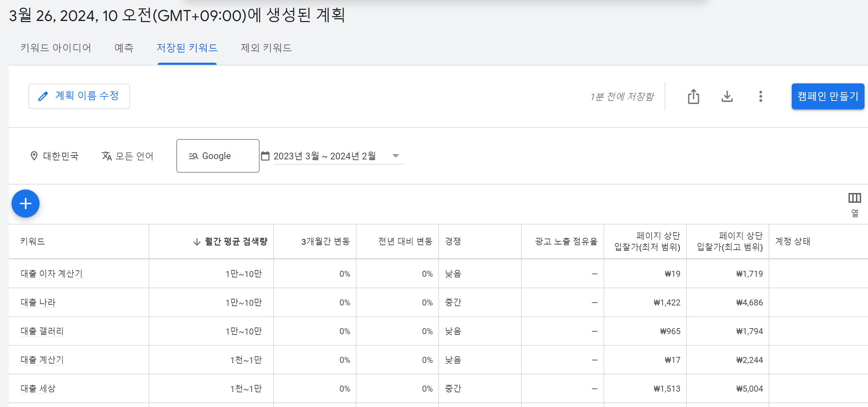Click the location pin icon for 대한민국
The width and height of the screenshot is (868, 407).
tap(34, 156)
